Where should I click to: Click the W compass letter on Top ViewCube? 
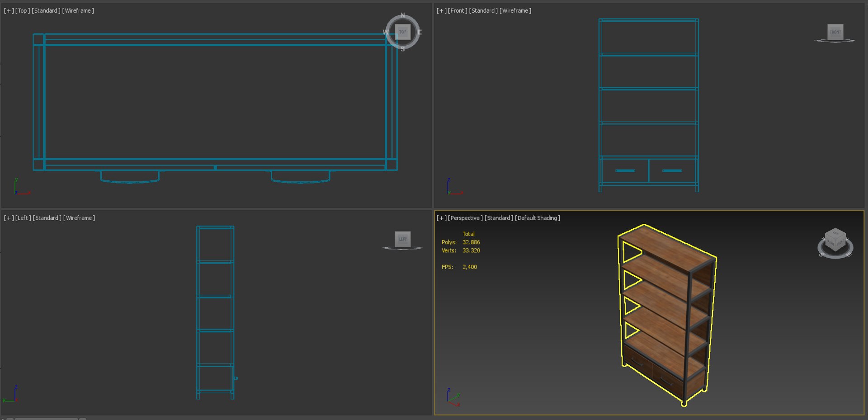386,32
